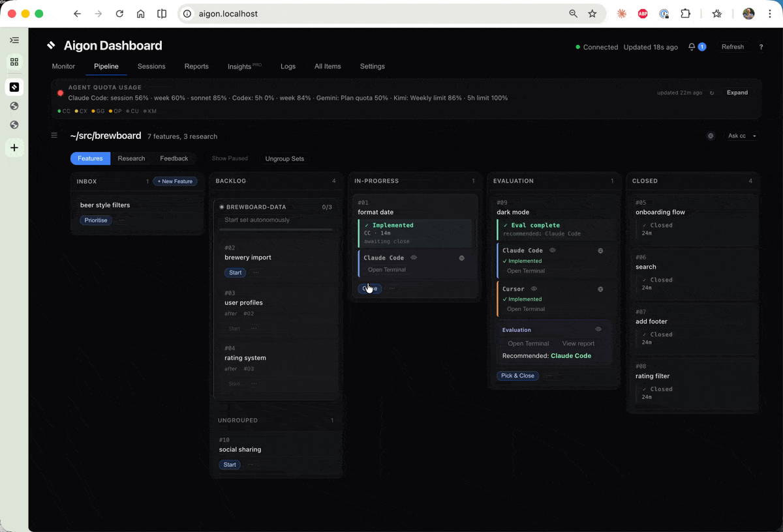Viewport: 783px width, 532px height.
Task: Open help with the question mark icon
Action: click(761, 47)
